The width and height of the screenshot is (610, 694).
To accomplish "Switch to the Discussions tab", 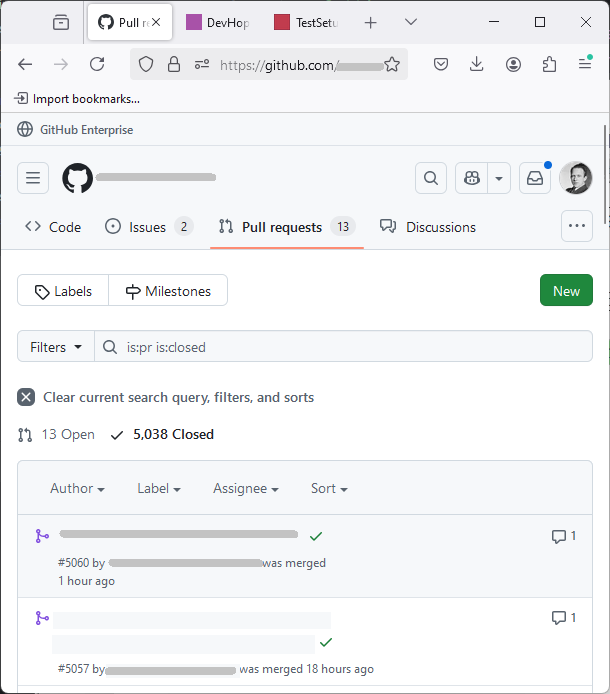I will pos(428,227).
